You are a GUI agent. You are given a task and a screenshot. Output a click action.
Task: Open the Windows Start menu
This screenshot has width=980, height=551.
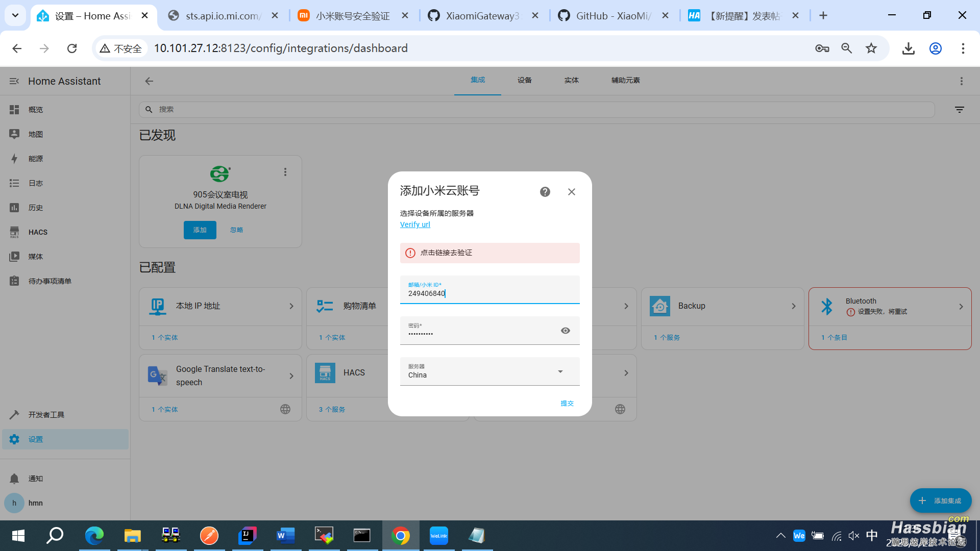click(18, 536)
